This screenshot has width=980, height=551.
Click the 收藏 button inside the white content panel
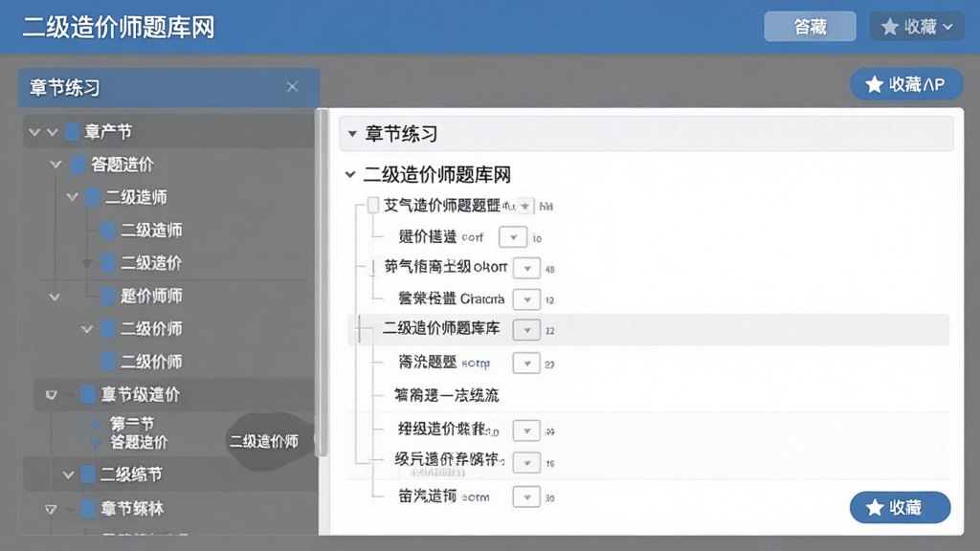900,507
